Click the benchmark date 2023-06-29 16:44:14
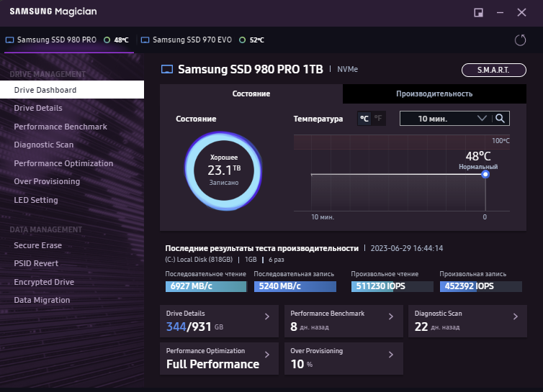This screenshot has width=543, height=392. 407,248
